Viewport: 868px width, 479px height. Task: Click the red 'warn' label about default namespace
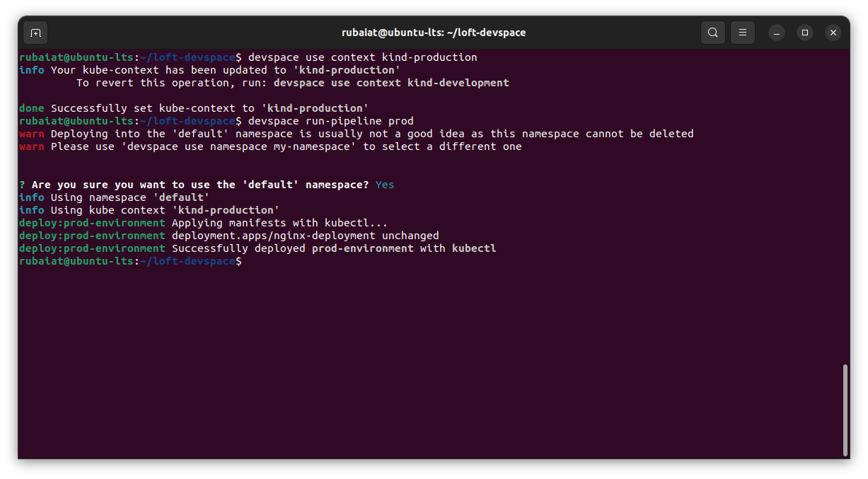click(x=31, y=133)
